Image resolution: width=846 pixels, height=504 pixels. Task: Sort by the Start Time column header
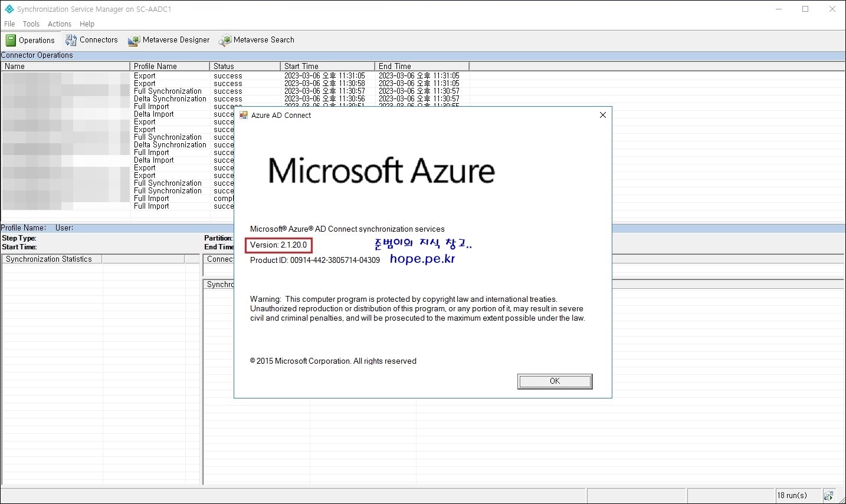click(327, 66)
